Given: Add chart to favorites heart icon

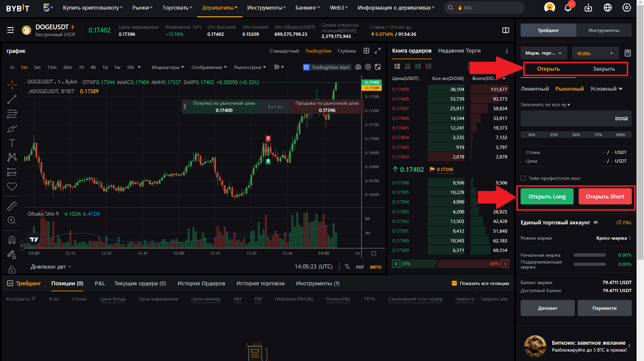Looking at the screenshot, I should (x=12, y=187).
